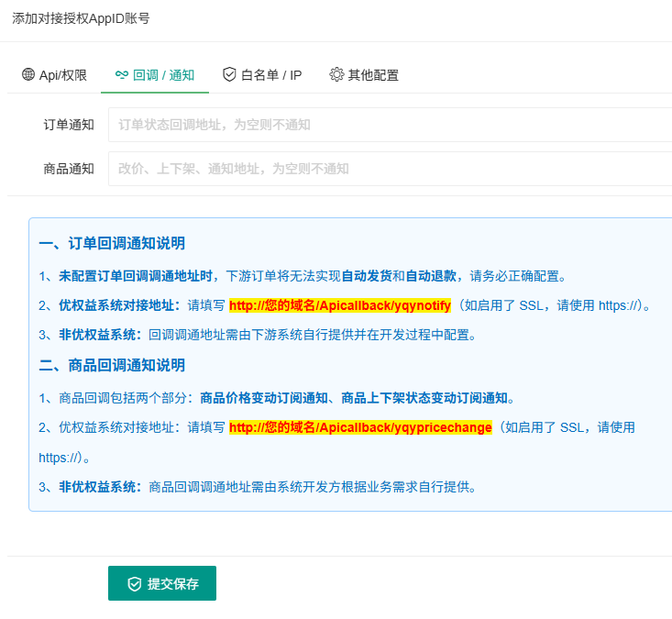
Task: Click the highlighted Apicallback/yqynotify URL
Action: pyautogui.click(x=339, y=305)
